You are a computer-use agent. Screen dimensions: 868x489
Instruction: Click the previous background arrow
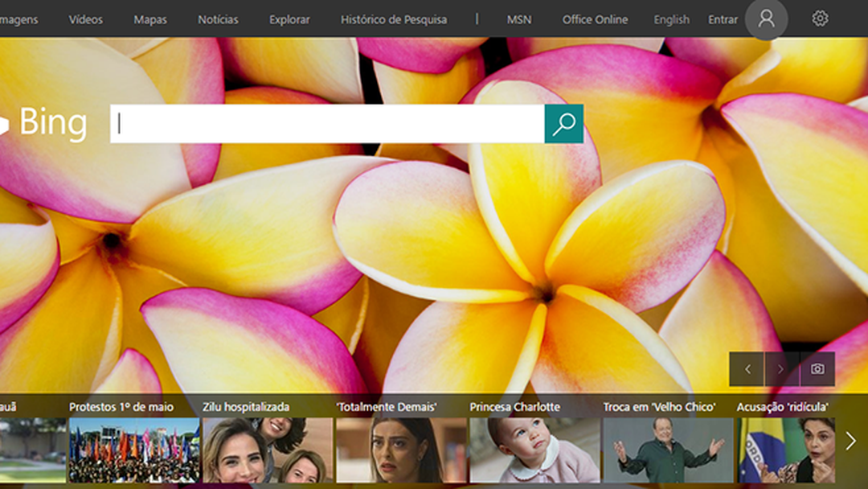[746, 368]
